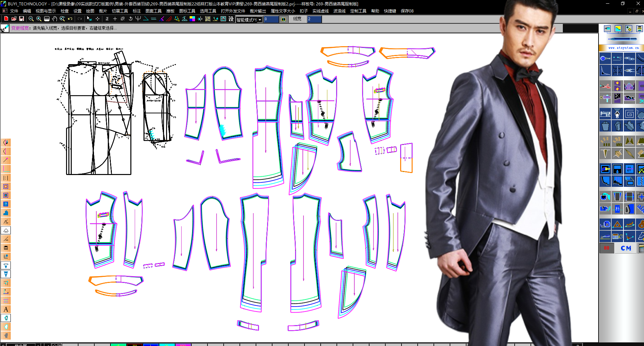This screenshot has width=644, height=346.
Task: Click the Save floppy disk icon
Action: (x=22, y=19)
